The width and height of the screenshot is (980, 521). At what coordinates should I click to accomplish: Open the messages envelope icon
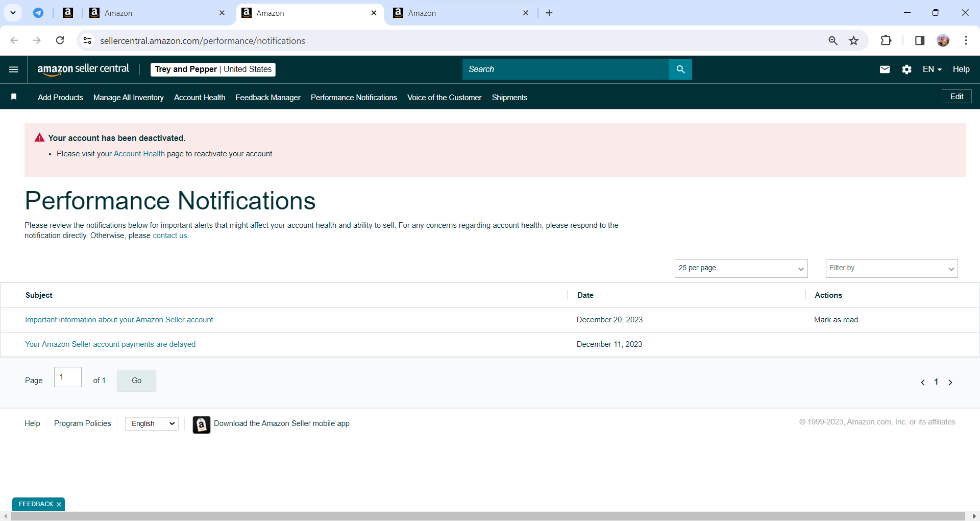(885, 69)
